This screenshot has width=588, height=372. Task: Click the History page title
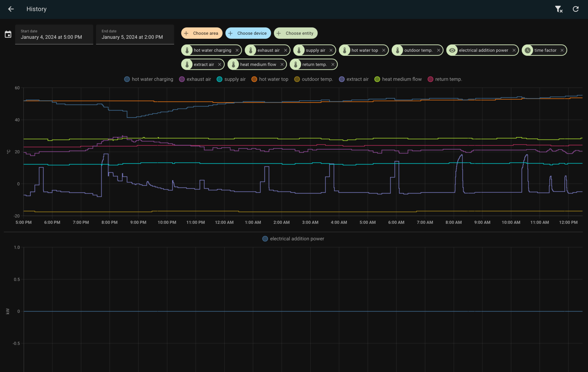pyautogui.click(x=37, y=9)
